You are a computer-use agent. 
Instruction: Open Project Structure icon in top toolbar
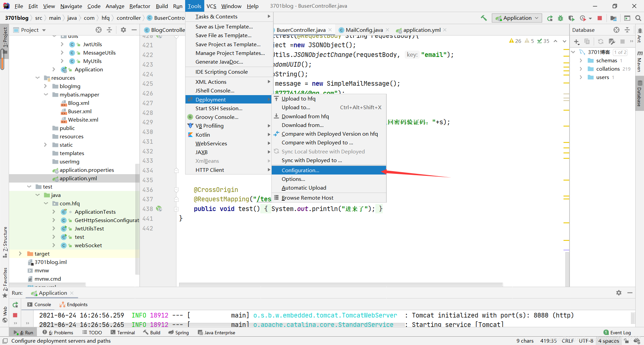tap(613, 18)
